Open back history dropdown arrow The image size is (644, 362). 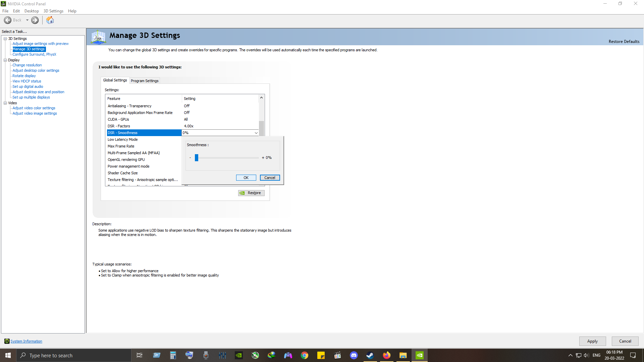[27, 20]
